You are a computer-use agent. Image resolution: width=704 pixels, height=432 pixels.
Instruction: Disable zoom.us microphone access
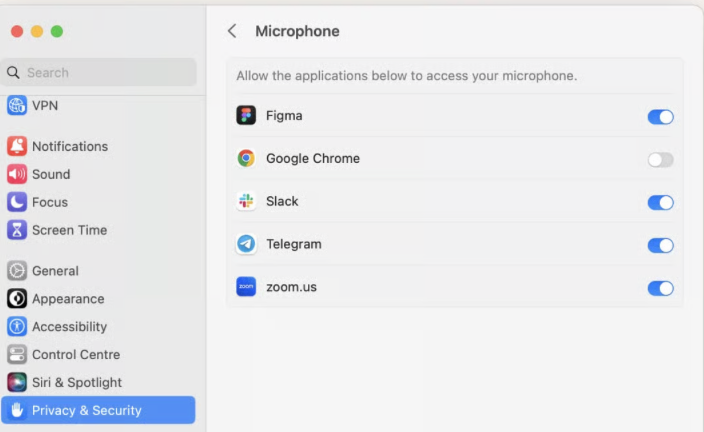click(x=660, y=288)
